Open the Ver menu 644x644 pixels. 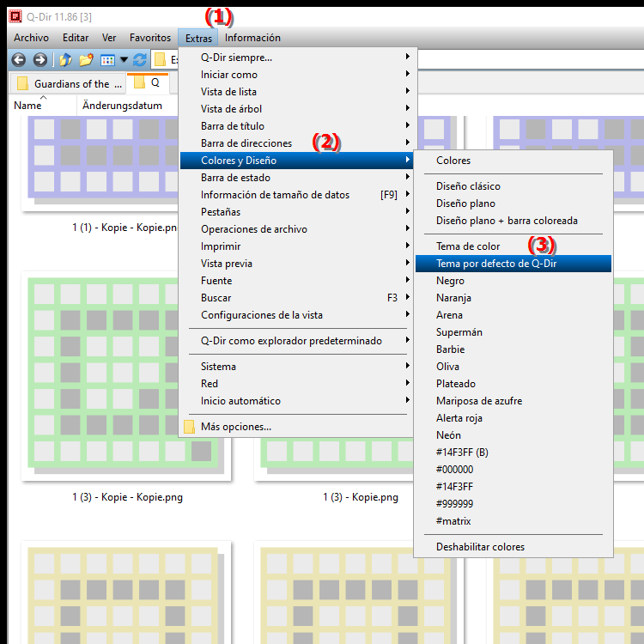[109, 38]
